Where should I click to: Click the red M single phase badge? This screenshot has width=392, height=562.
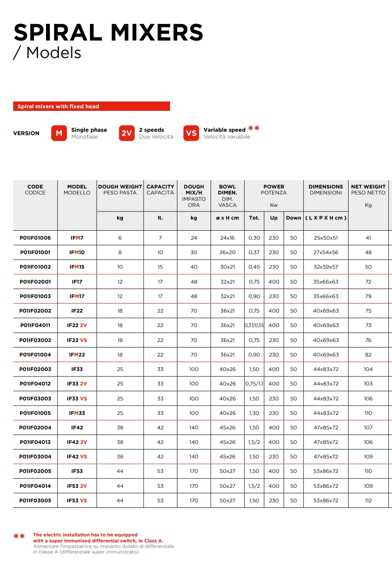pos(59,133)
